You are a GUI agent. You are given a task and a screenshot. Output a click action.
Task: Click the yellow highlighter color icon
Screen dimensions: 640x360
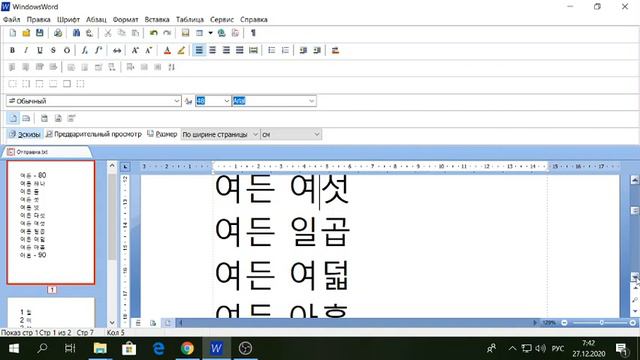[181, 50]
